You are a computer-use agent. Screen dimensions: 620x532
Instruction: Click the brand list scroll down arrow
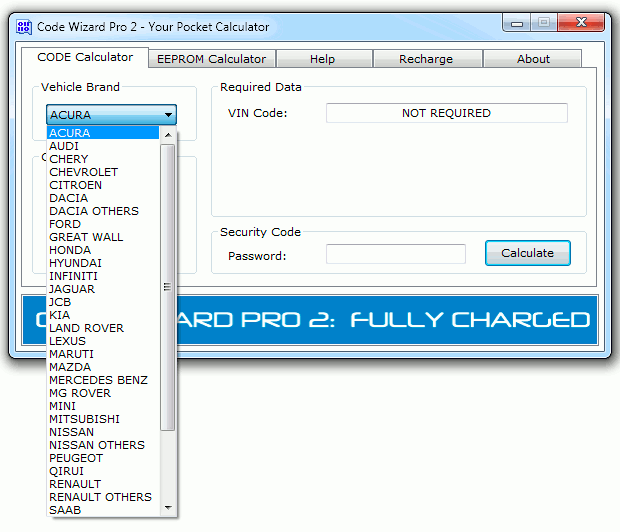tap(168, 507)
